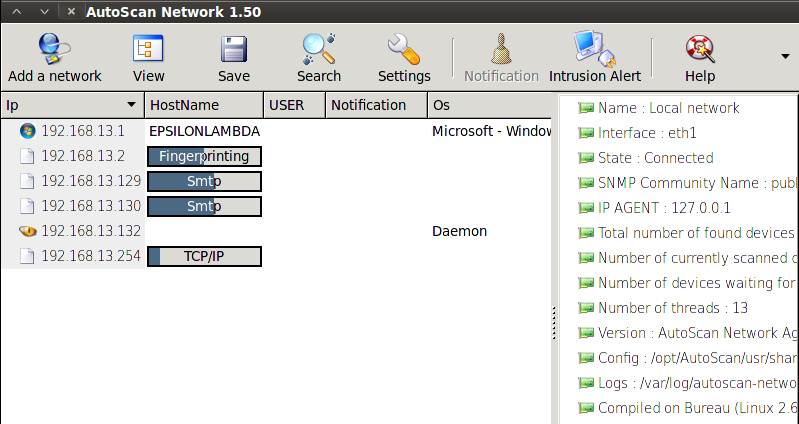This screenshot has height=424, width=799.
Task: Open Settings wrench icon
Action: [404, 50]
